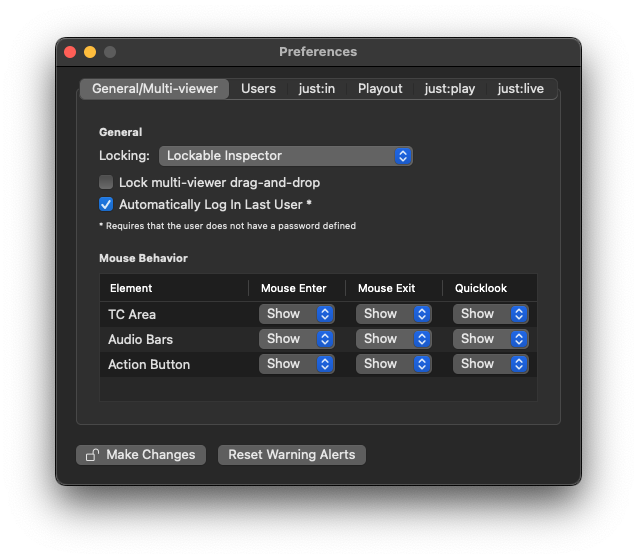Image resolution: width=637 pixels, height=559 pixels.
Task: Open the Locking dropdown showing Lockable Inspector
Action: point(286,156)
